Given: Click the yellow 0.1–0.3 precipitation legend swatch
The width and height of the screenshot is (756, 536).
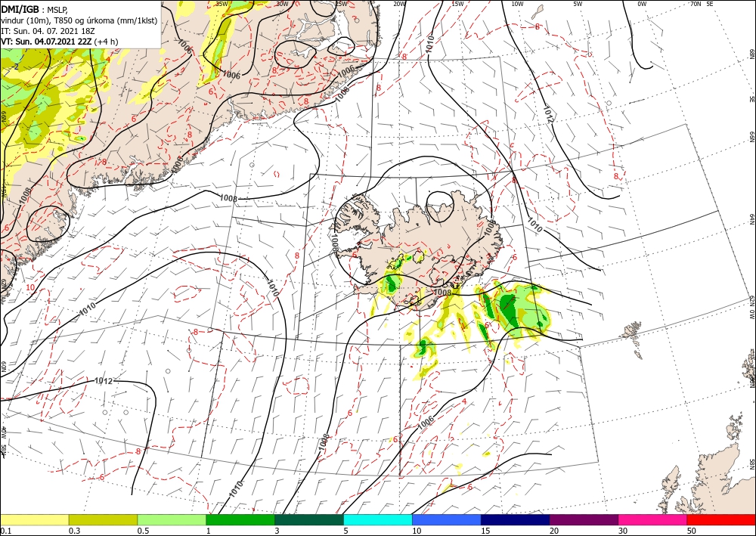Looking at the screenshot, I should pyautogui.click(x=34, y=519).
